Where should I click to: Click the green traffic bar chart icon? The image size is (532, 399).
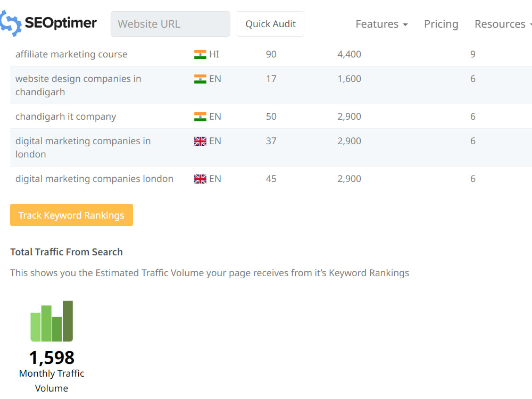point(52,321)
